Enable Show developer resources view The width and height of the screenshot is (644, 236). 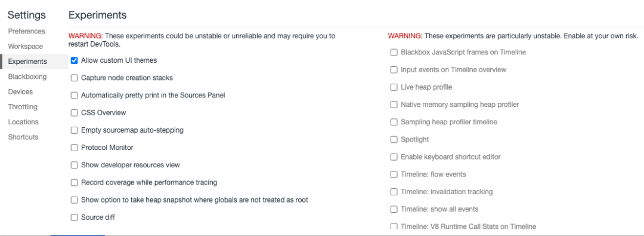point(75,165)
